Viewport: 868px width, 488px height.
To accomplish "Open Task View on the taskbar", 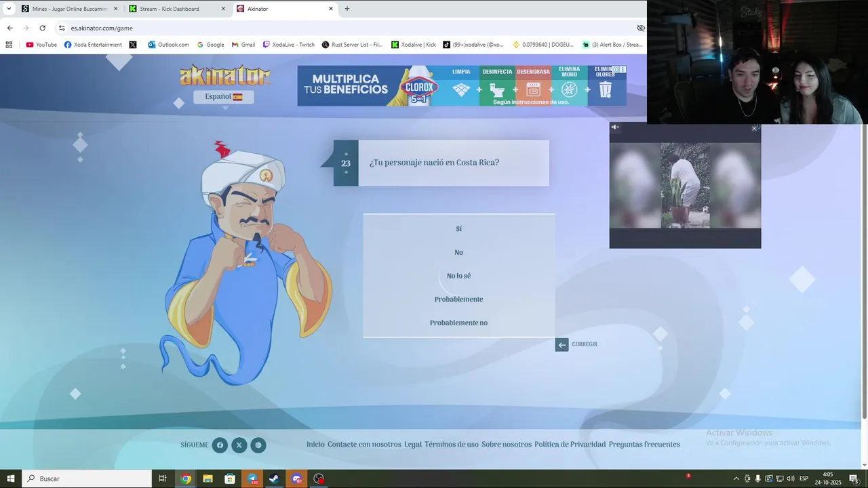I will click(x=163, y=479).
